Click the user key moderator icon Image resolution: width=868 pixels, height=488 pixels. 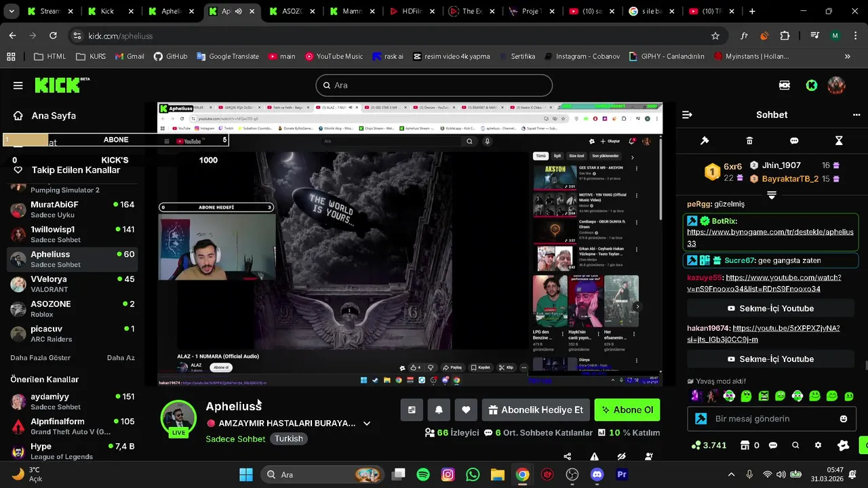click(649, 456)
